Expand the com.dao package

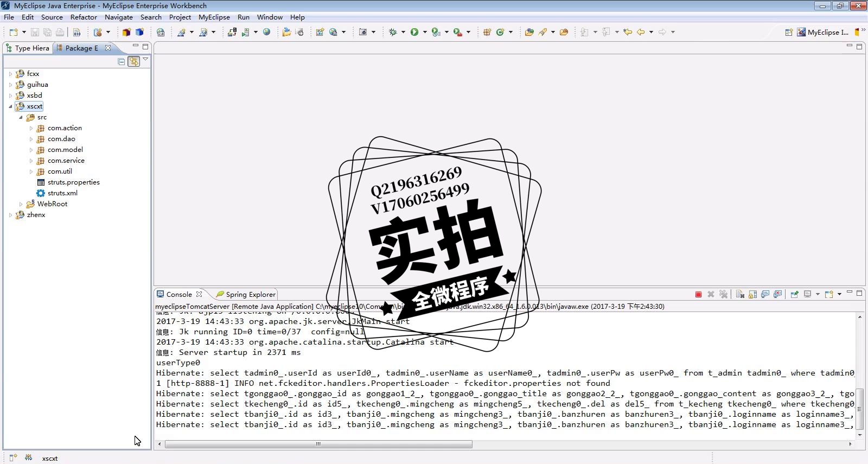(31, 139)
